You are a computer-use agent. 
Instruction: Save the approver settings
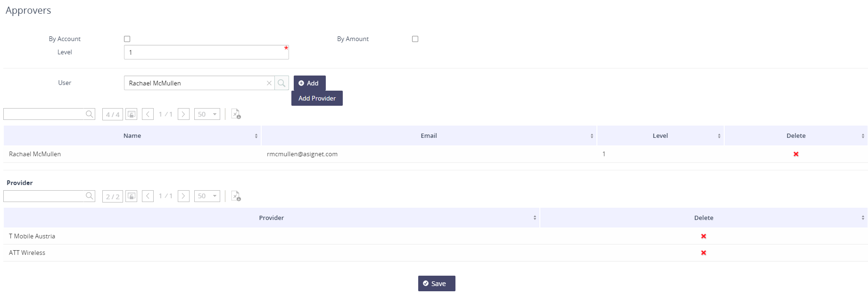coord(436,283)
